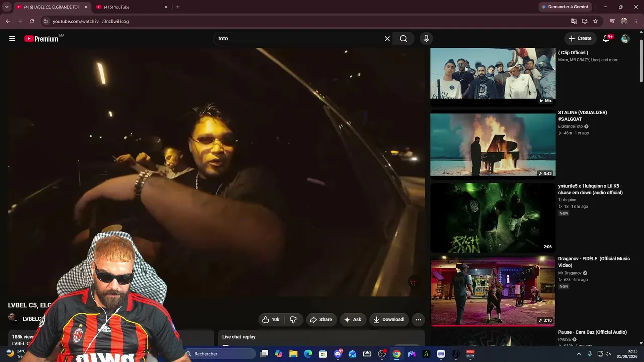
Task: Close the LVBEL C5 tab
Action: coord(86,7)
